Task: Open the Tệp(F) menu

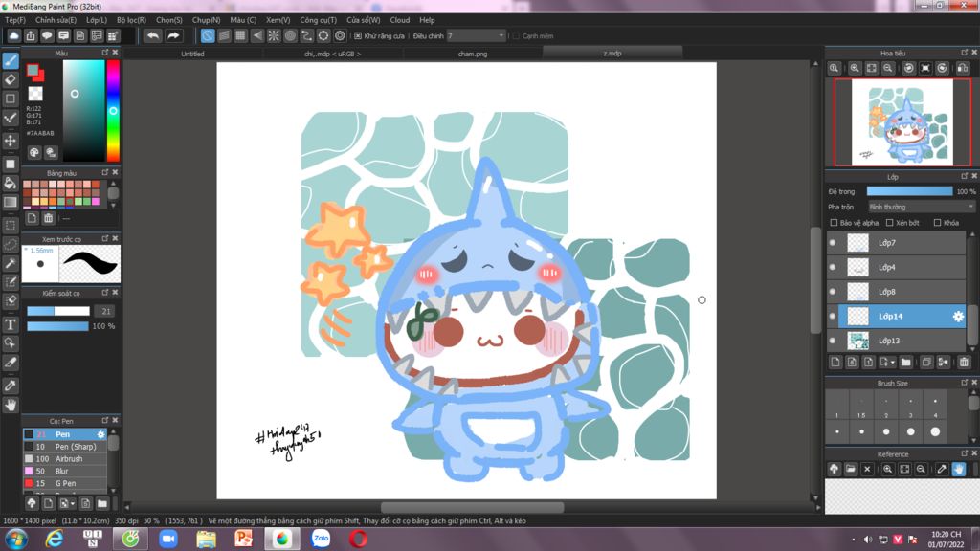Action: [x=15, y=20]
